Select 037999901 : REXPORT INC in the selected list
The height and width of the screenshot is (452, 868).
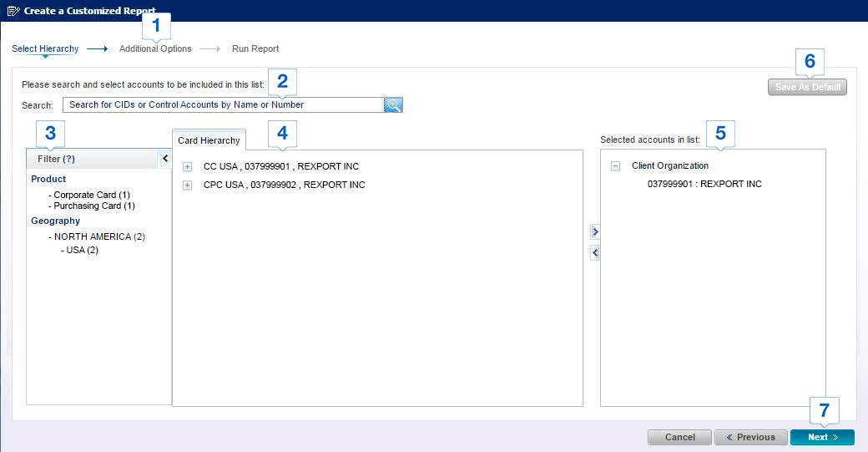pyautogui.click(x=704, y=184)
